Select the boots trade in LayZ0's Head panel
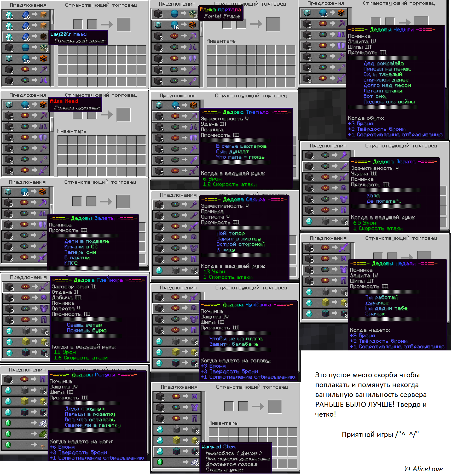 coord(26,80)
